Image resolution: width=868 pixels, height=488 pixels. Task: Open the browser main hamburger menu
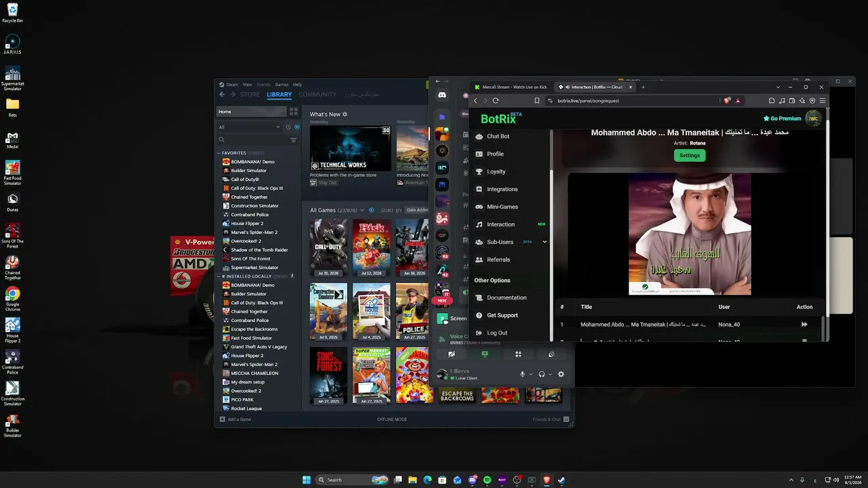point(823,100)
